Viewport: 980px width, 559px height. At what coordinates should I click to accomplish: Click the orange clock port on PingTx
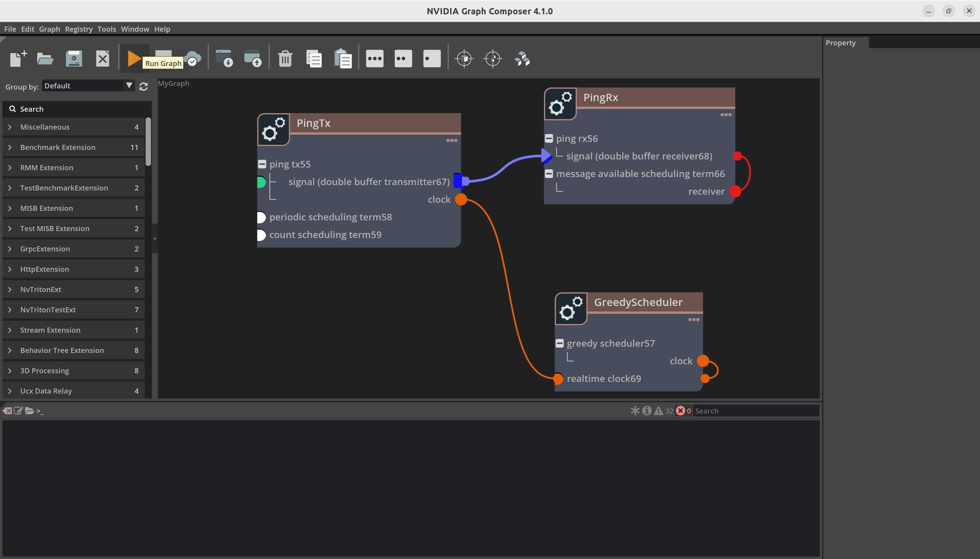(x=461, y=199)
